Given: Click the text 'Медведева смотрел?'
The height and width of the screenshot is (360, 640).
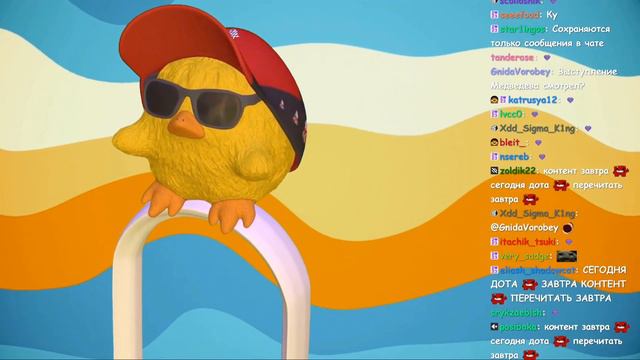Looking at the screenshot, I should (538, 86).
